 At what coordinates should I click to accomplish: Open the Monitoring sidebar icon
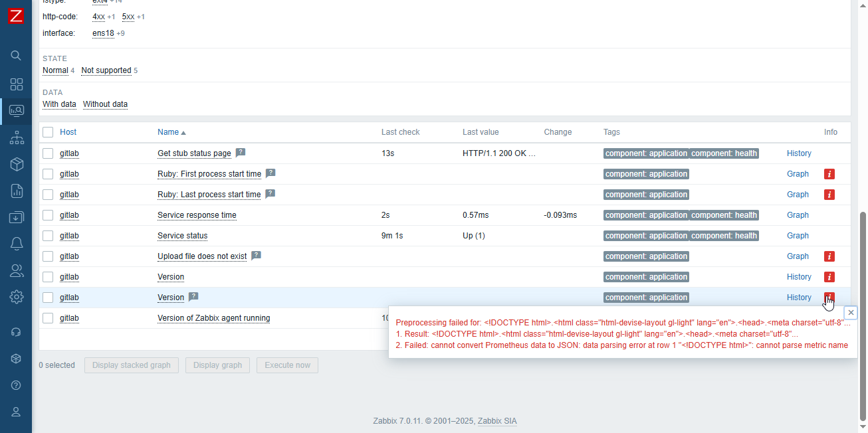point(17,111)
